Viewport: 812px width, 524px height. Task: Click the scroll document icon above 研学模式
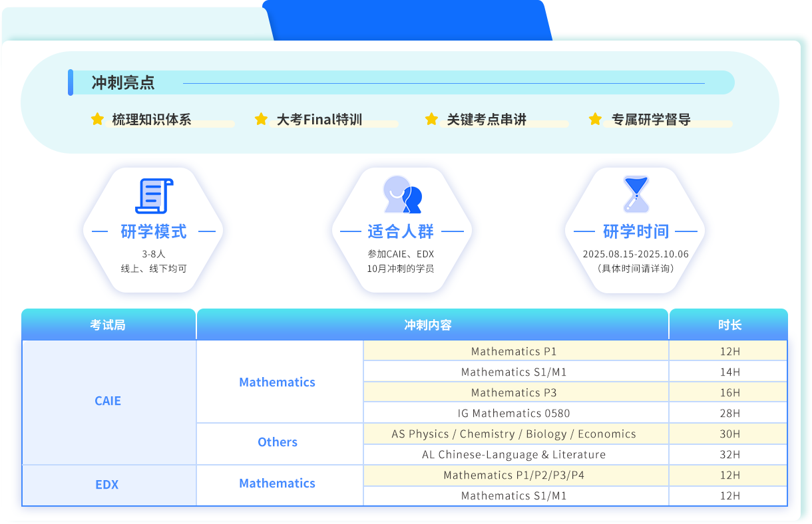[154, 196]
